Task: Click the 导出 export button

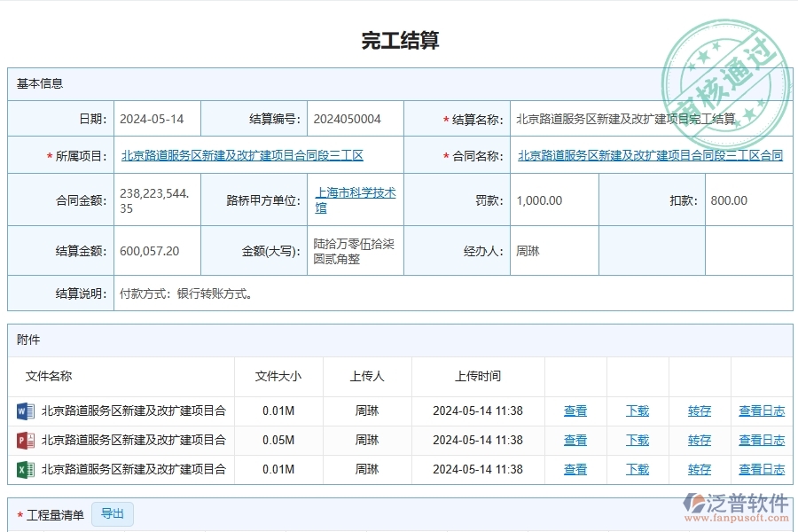Action: [x=113, y=514]
